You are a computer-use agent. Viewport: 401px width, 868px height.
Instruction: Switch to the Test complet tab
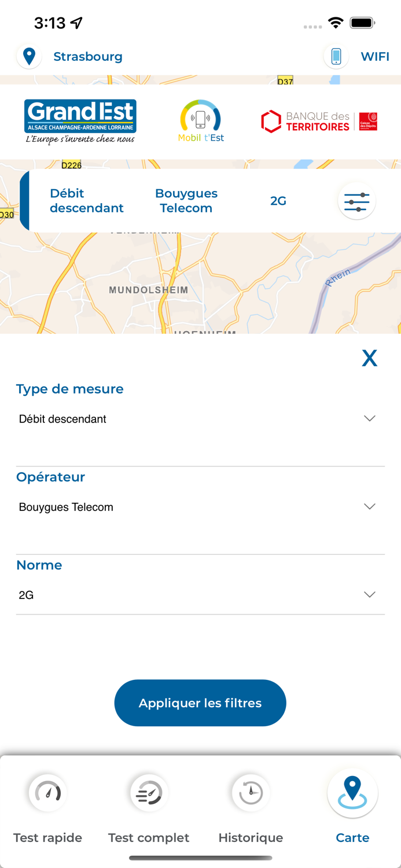[x=148, y=837]
